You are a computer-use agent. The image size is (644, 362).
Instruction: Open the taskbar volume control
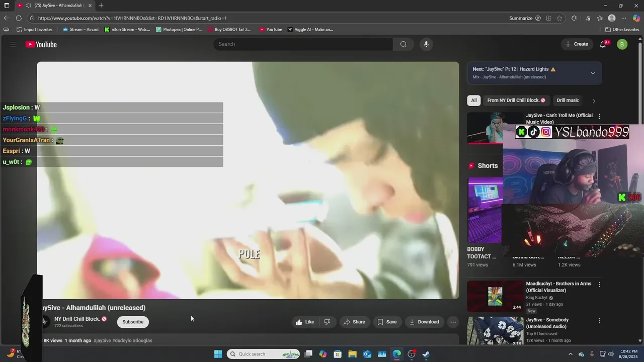(x=611, y=354)
